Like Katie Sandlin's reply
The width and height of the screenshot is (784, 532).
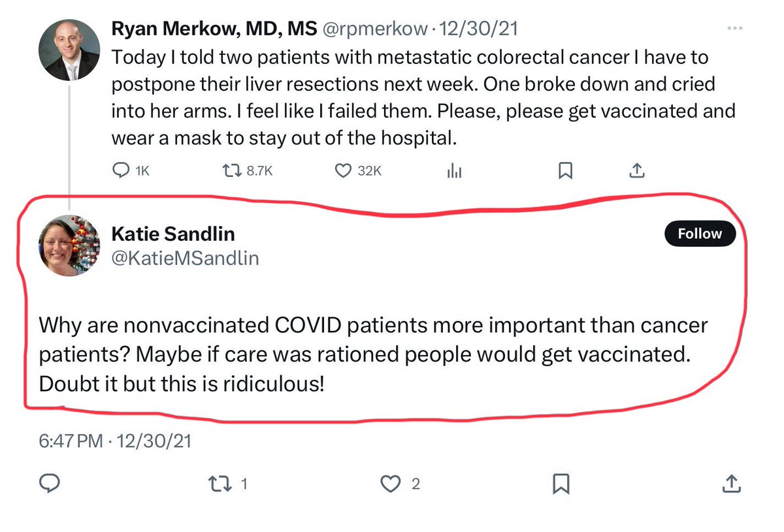tap(390, 484)
